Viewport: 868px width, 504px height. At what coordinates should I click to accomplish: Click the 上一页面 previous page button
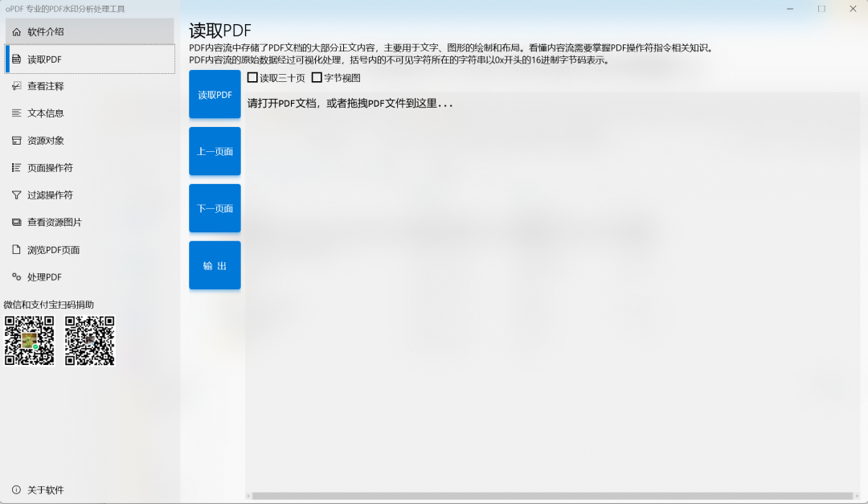pyautogui.click(x=214, y=151)
